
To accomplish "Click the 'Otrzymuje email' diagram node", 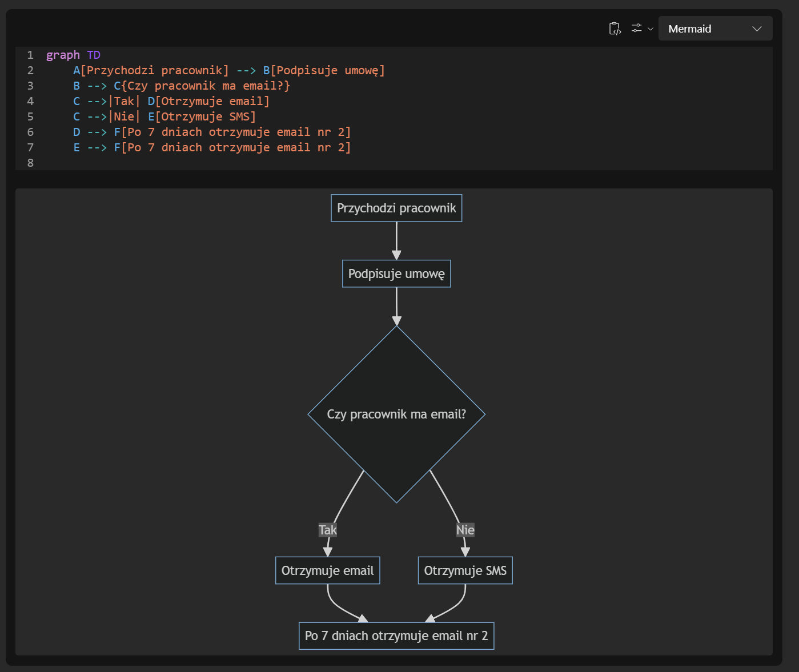I will click(x=328, y=570).
